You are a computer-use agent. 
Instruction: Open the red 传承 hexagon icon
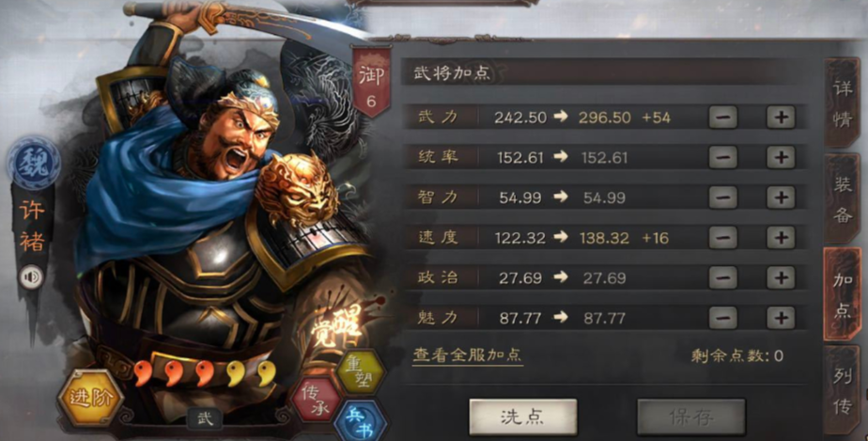click(316, 400)
